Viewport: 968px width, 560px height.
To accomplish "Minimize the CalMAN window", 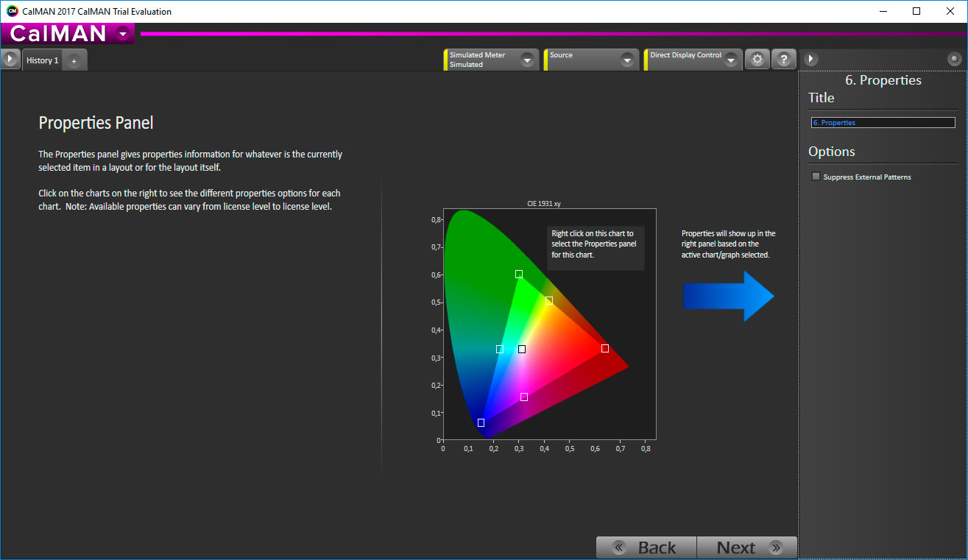I will [x=883, y=11].
